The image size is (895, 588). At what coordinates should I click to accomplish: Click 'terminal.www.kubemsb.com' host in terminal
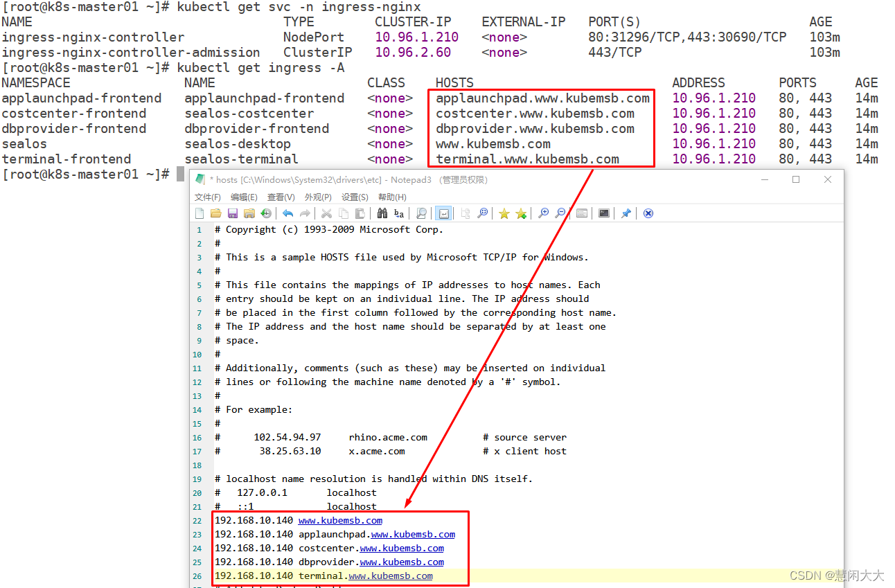(x=527, y=159)
